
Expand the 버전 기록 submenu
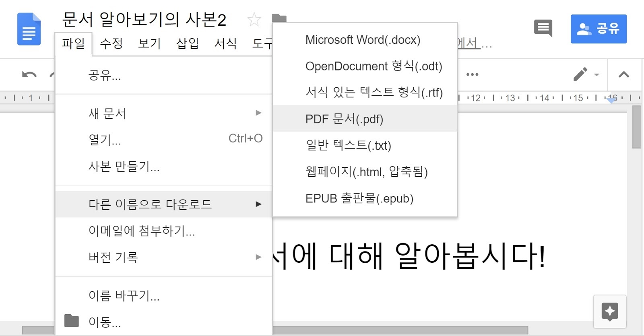pos(164,257)
